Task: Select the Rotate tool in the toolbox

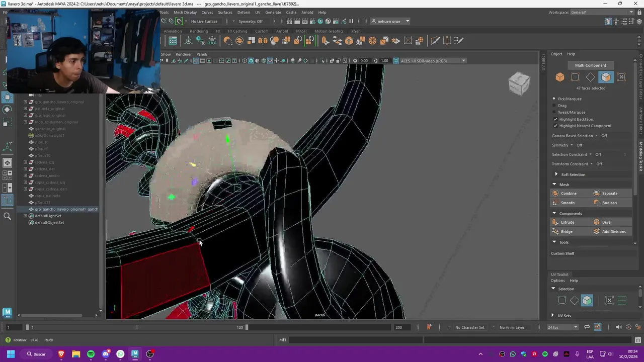Action: [7, 109]
